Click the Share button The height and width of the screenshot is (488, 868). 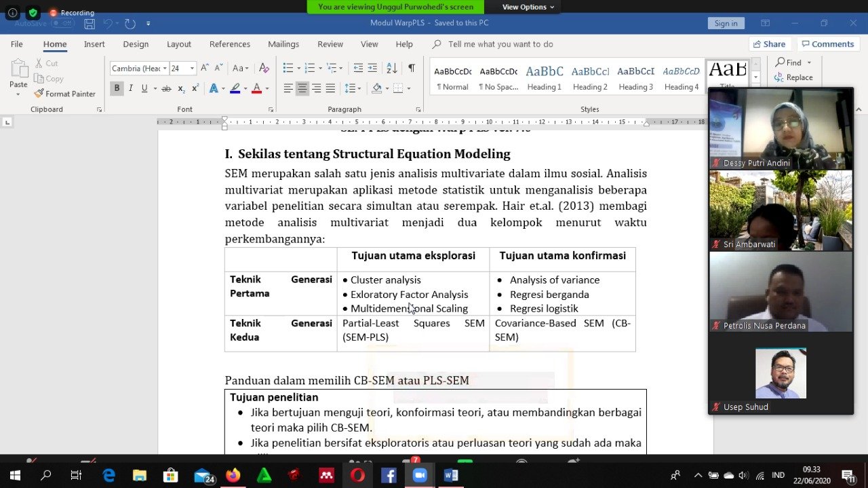tap(769, 44)
